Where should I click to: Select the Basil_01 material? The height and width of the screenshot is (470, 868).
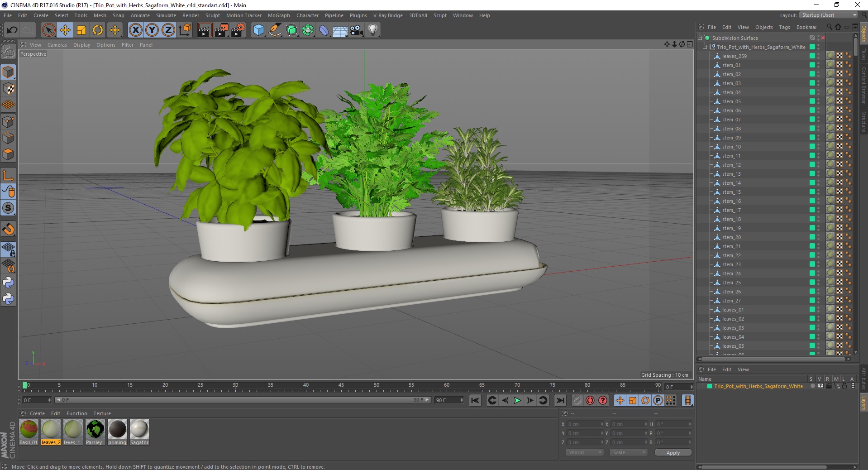tap(29, 432)
